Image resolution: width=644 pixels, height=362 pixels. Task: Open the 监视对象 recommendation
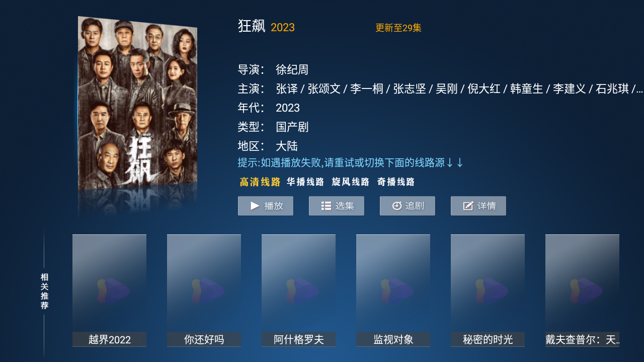pyautogui.click(x=393, y=291)
